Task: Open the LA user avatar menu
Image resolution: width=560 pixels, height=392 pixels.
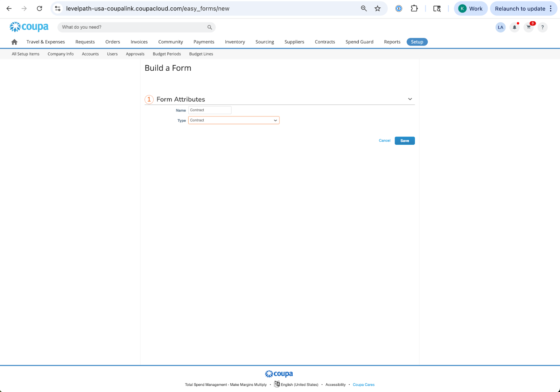Action: coord(500,27)
